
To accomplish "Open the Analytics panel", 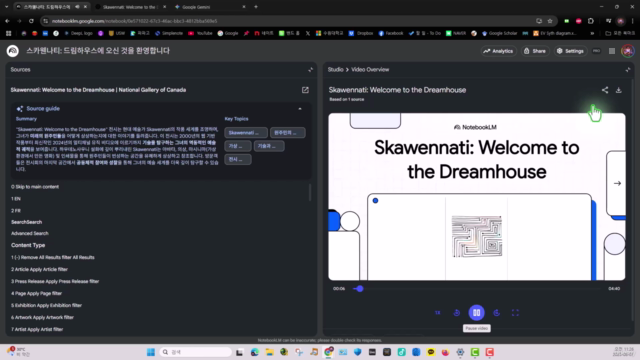I will (498, 51).
